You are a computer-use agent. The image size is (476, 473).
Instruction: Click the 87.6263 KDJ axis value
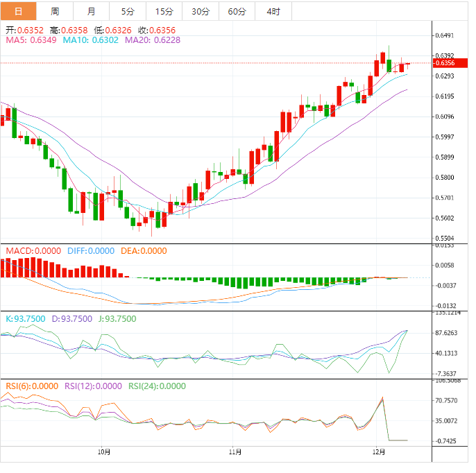pos(446,333)
